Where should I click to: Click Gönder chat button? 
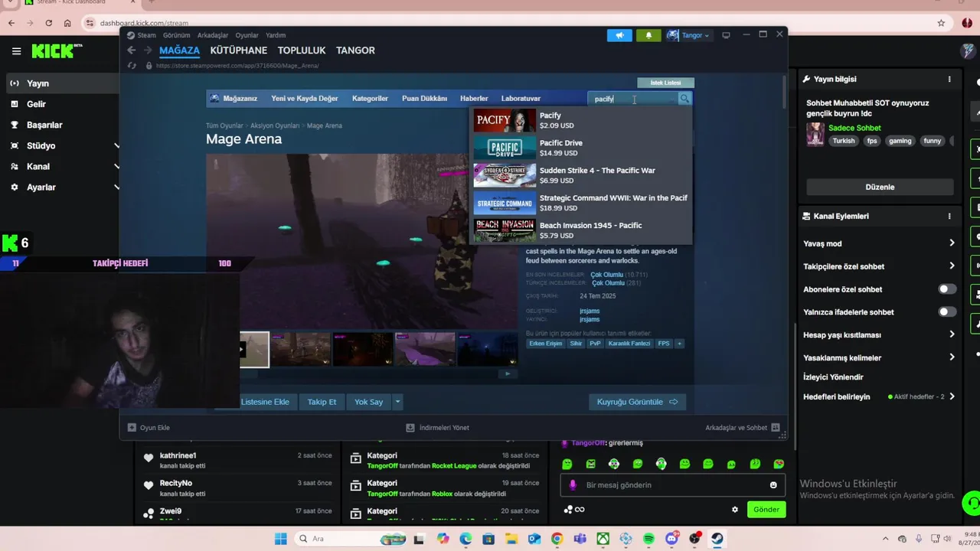tap(766, 510)
